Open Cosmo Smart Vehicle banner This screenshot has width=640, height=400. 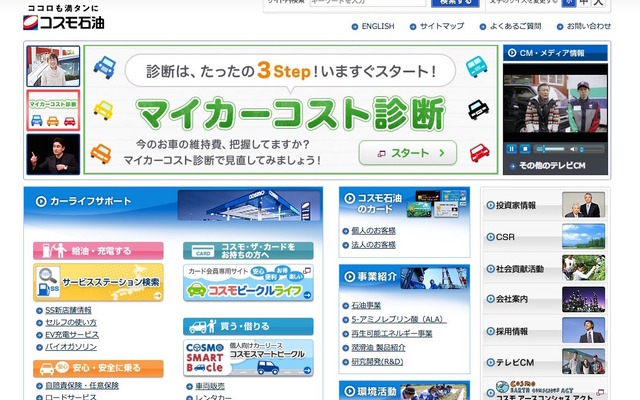point(248,358)
